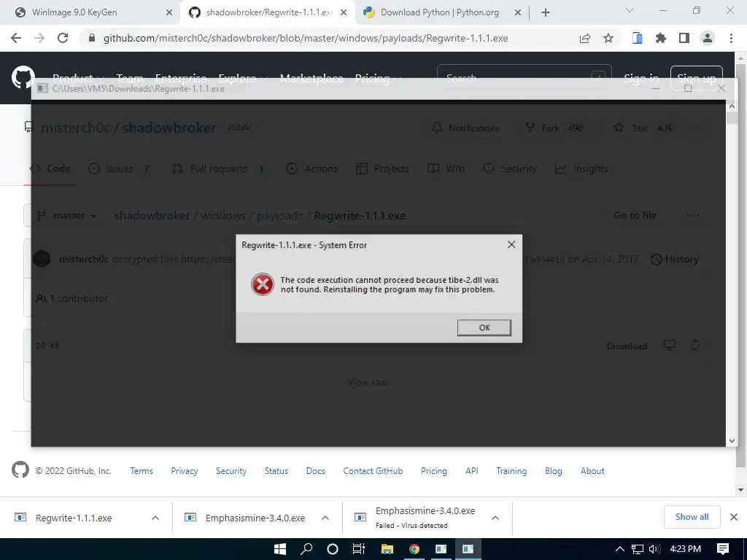Click the address bar URL
Viewport: 747px width, 560px height.
[306, 38]
